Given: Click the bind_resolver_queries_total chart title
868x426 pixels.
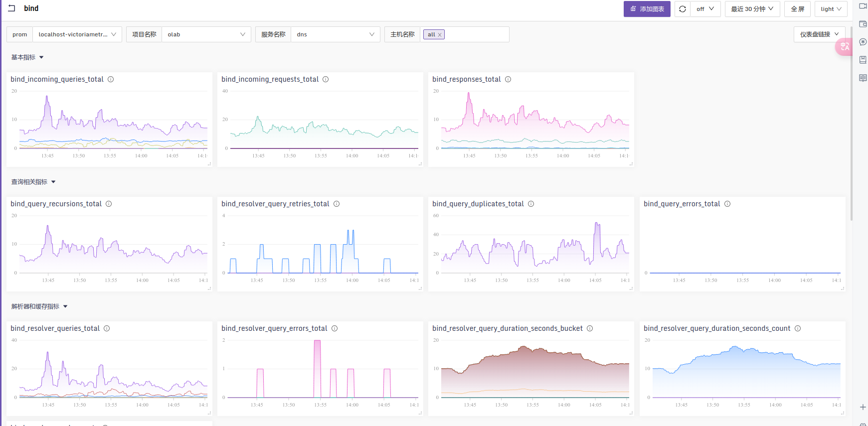Looking at the screenshot, I should point(55,328).
